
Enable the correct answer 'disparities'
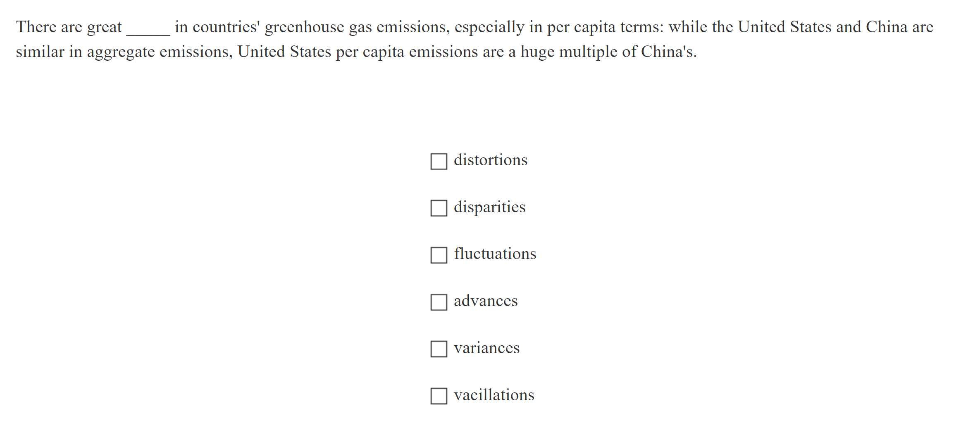tap(439, 208)
